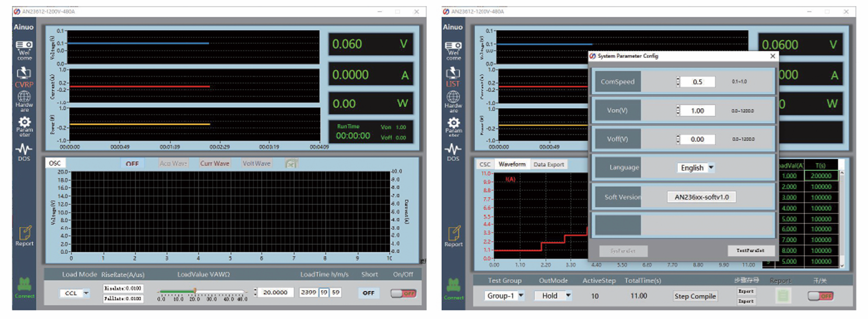Click the CVRP icon in the left window sidebar
Screen dimensions: 868x319
(24, 76)
